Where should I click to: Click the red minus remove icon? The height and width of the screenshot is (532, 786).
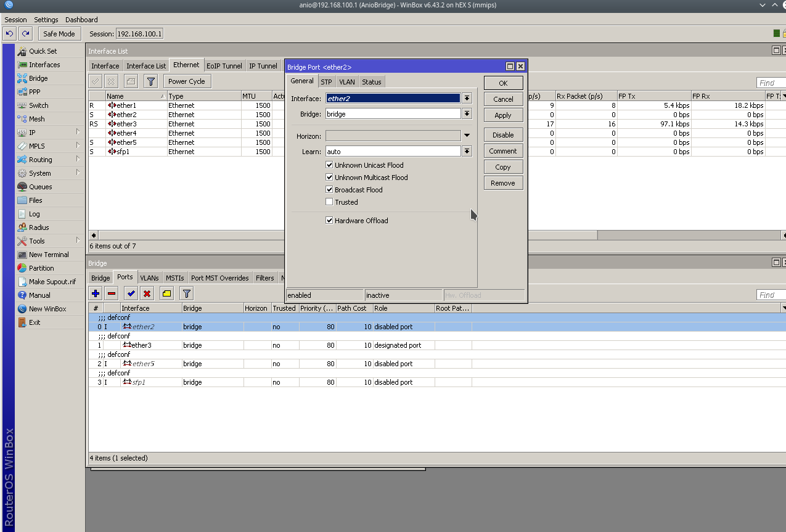[x=112, y=293]
